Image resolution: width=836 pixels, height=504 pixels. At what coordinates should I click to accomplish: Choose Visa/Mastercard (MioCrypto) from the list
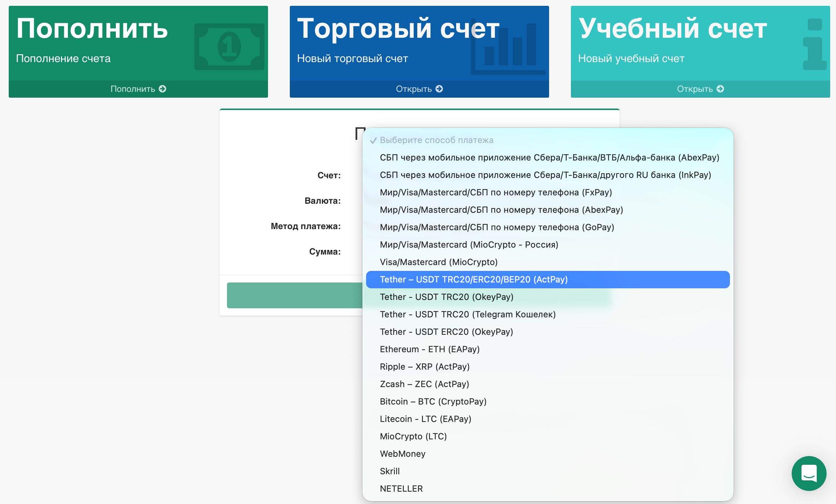point(439,262)
